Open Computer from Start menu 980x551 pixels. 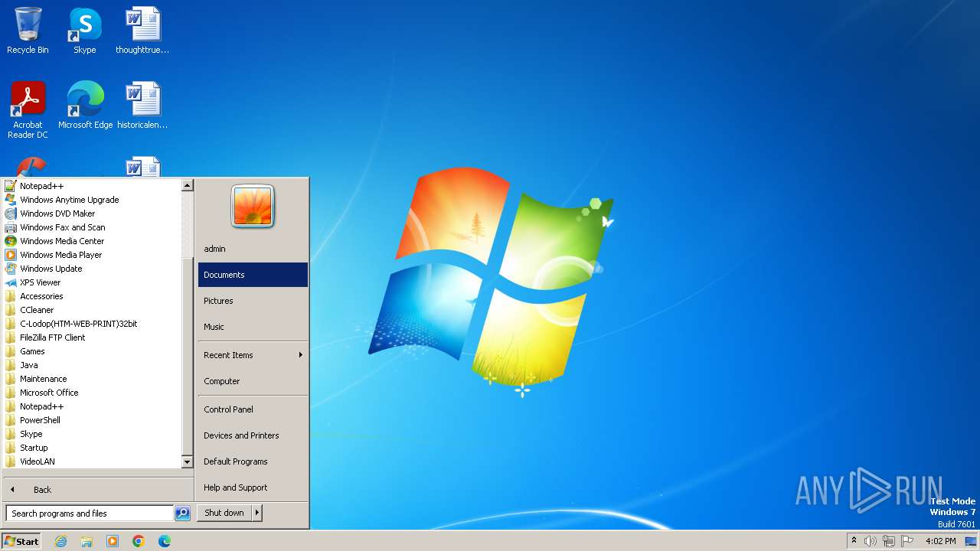pyautogui.click(x=253, y=381)
